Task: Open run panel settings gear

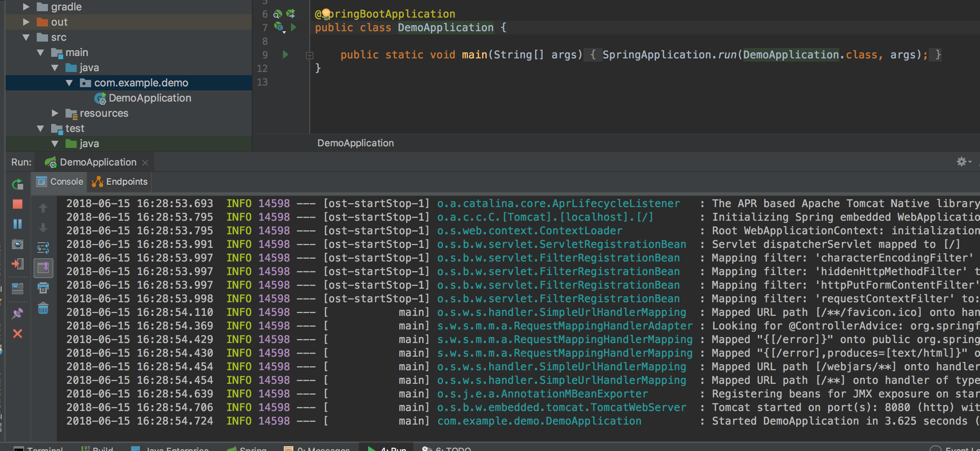Action: (962, 162)
